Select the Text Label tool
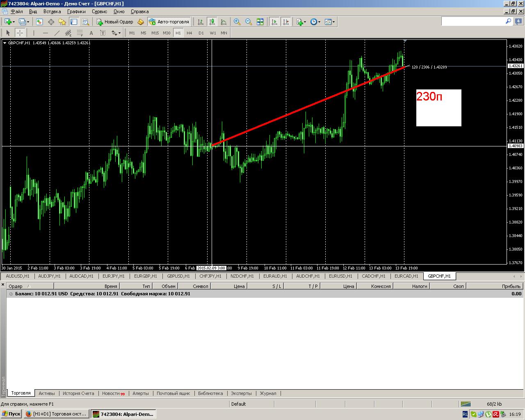525x420 pixels. [103, 33]
